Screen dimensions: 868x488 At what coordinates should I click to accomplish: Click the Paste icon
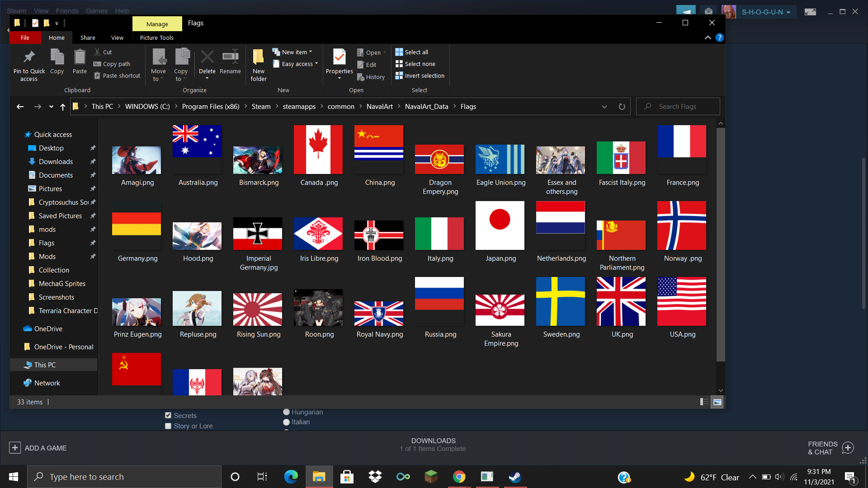tap(80, 57)
